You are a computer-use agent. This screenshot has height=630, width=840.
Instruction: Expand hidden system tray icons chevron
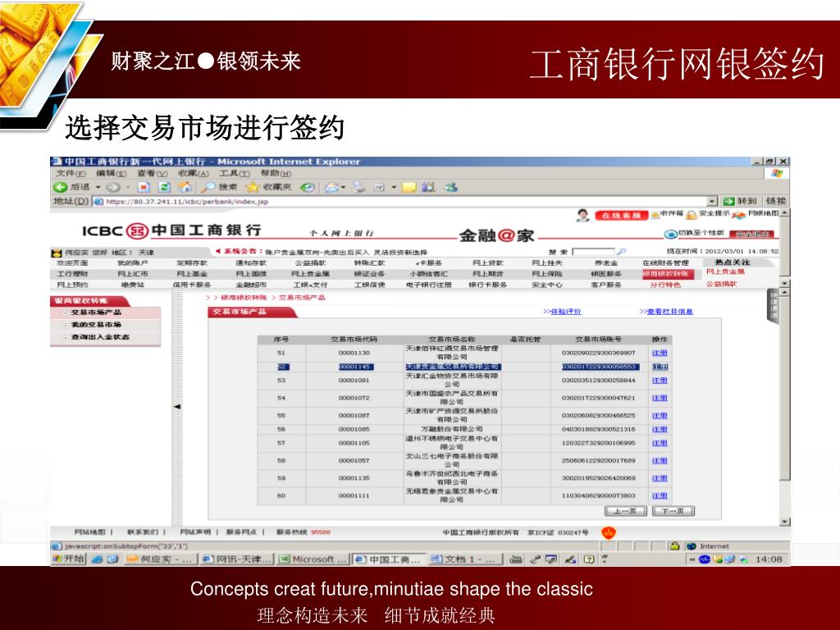692,559
